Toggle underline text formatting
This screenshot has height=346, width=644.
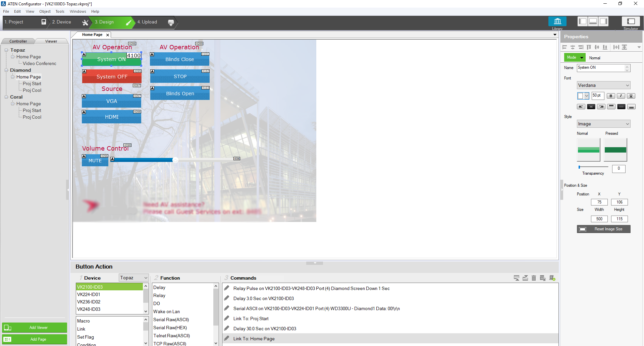[x=631, y=96]
